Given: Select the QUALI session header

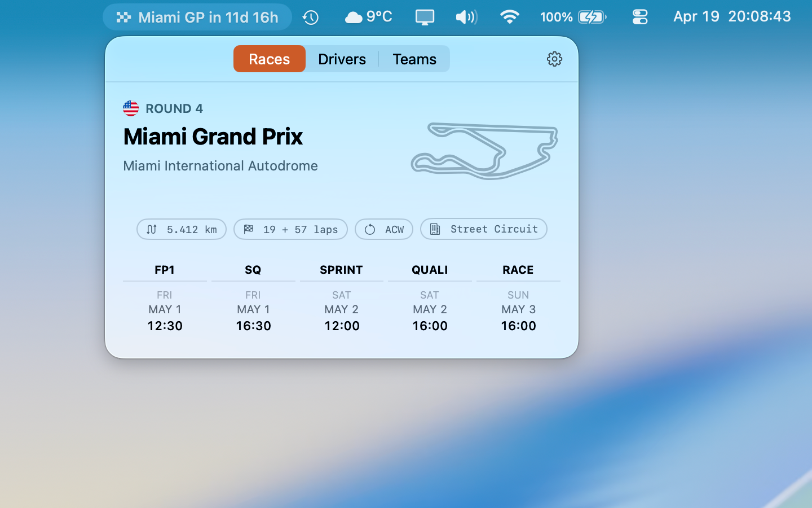Looking at the screenshot, I should click(x=430, y=270).
